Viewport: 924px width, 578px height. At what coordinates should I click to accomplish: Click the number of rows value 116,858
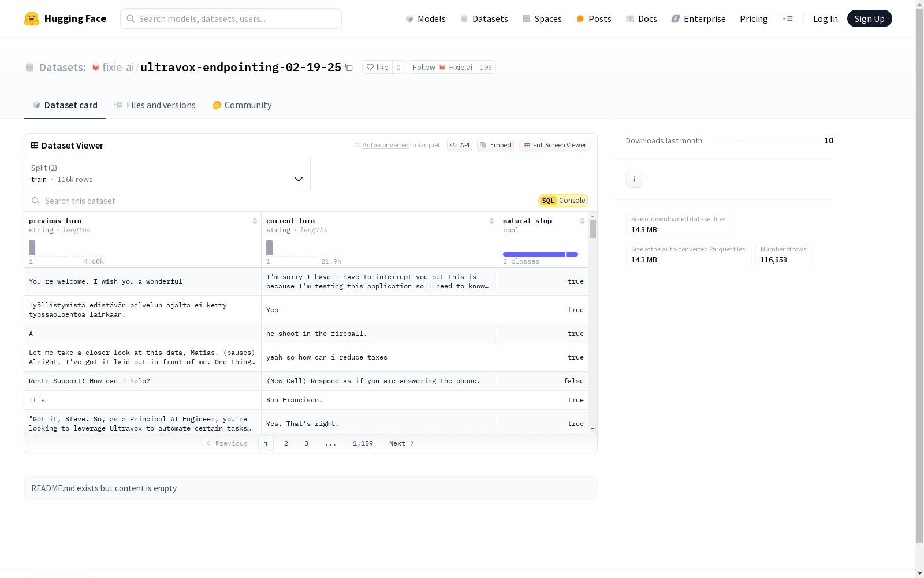(x=773, y=260)
